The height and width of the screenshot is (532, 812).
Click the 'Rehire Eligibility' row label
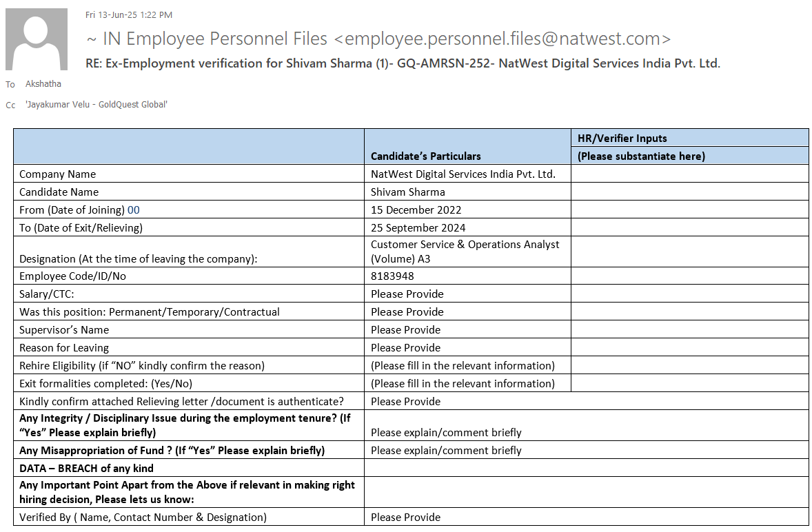coord(142,366)
